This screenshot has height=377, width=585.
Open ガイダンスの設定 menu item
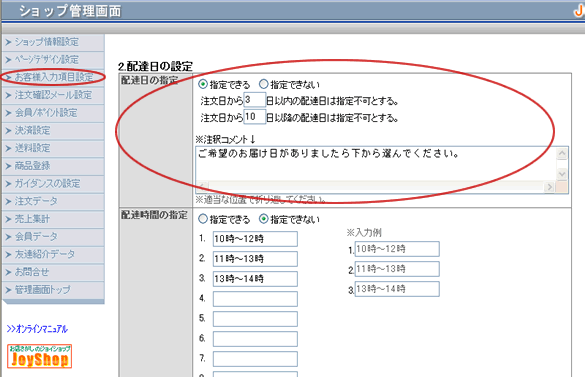(53, 184)
